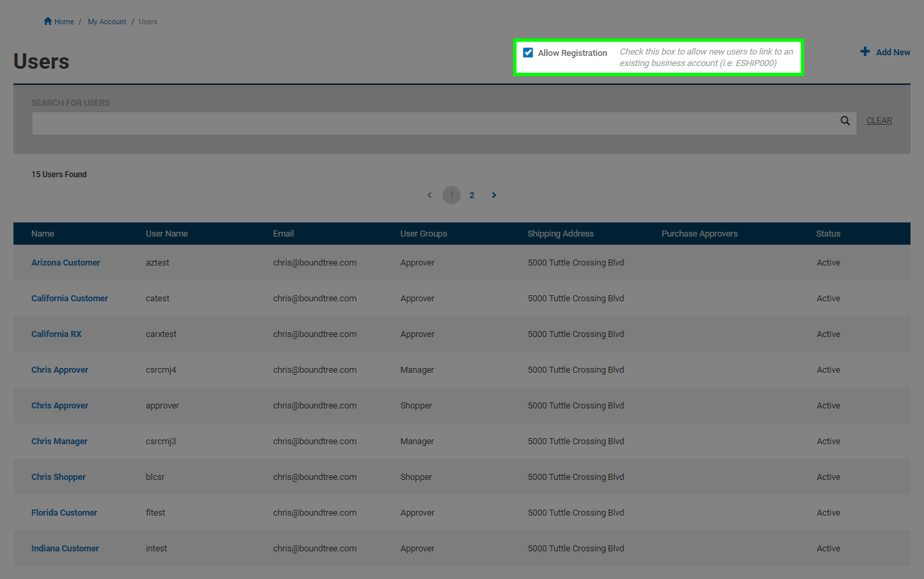Click the search magnifier icon
Viewport: 924px width, 579px height.
pos(845,121)
